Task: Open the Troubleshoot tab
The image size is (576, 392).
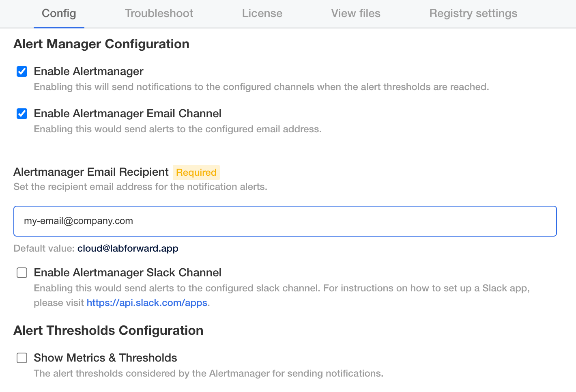Action: pos(159,13)
